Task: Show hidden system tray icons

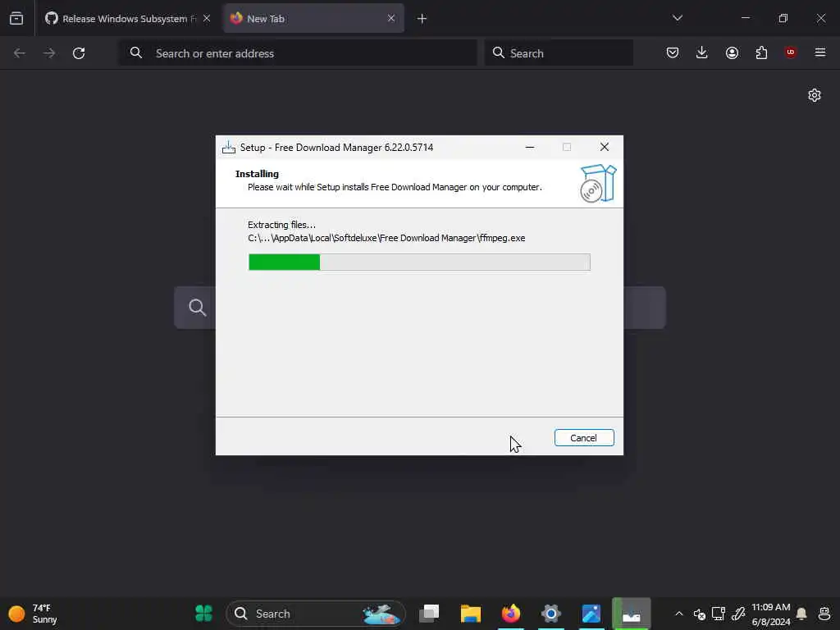Action: point(678,614)
